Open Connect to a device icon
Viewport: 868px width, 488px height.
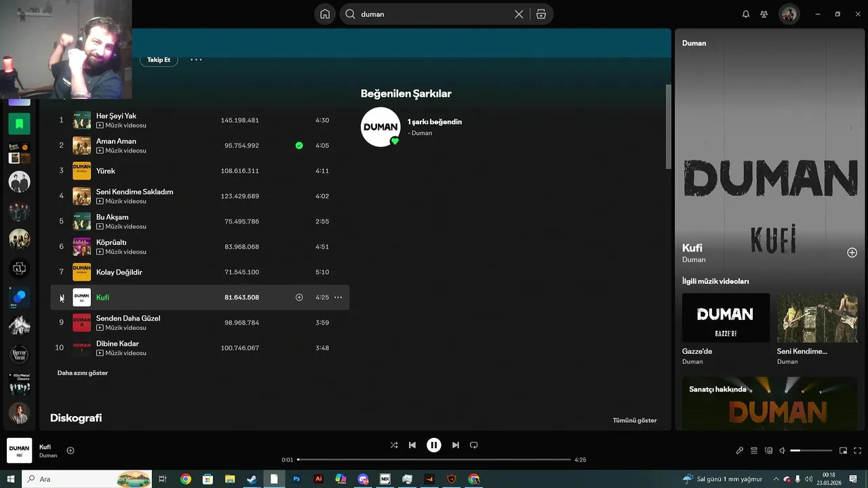tap(768, 451)
